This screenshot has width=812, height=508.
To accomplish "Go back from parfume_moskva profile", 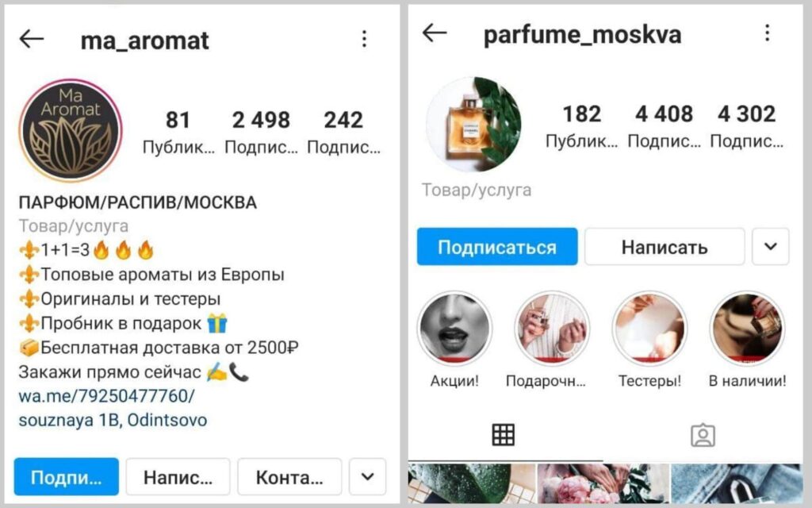I will coord(434,33).
